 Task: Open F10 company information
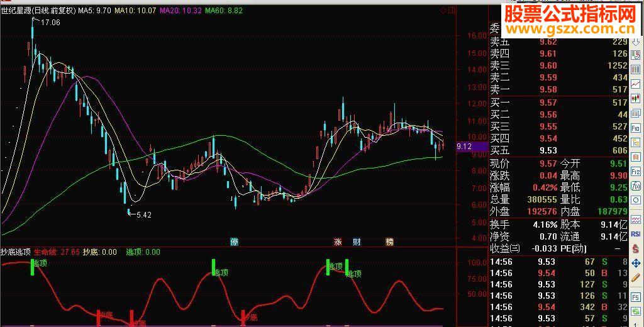[636, 128]
